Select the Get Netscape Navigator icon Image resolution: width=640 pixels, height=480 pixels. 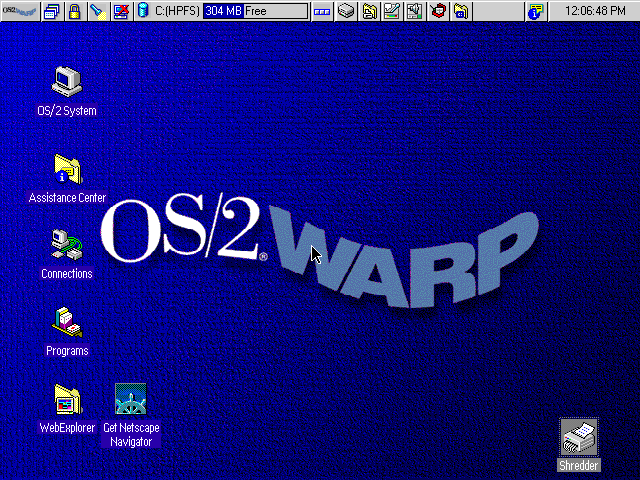131,400
